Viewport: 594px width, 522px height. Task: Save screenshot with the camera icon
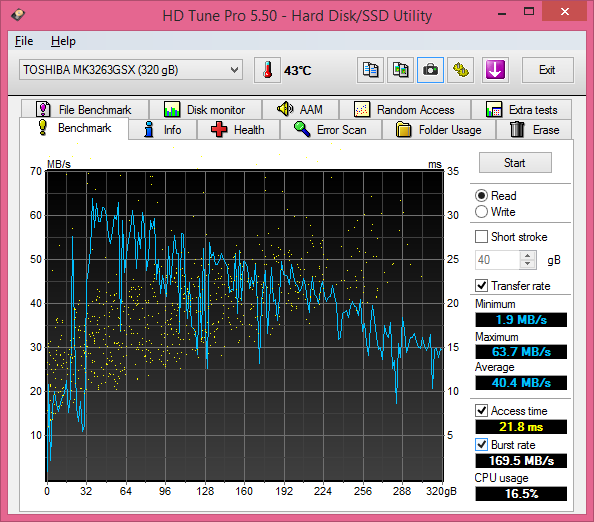pos(430,70)
